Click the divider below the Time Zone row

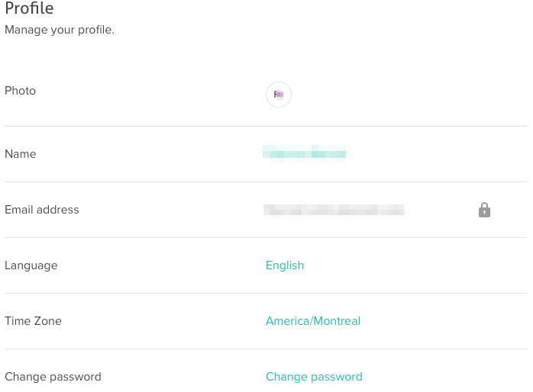point(266,349)
